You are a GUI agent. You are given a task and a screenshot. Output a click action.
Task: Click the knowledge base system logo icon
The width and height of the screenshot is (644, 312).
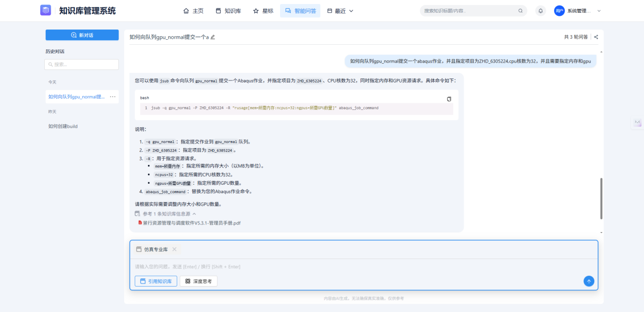[x=46, y=10]
